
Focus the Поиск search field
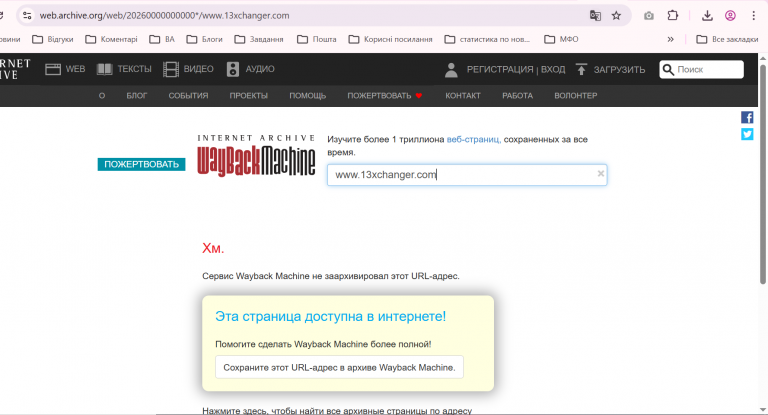pyautogui.click(x=701, y=70)
